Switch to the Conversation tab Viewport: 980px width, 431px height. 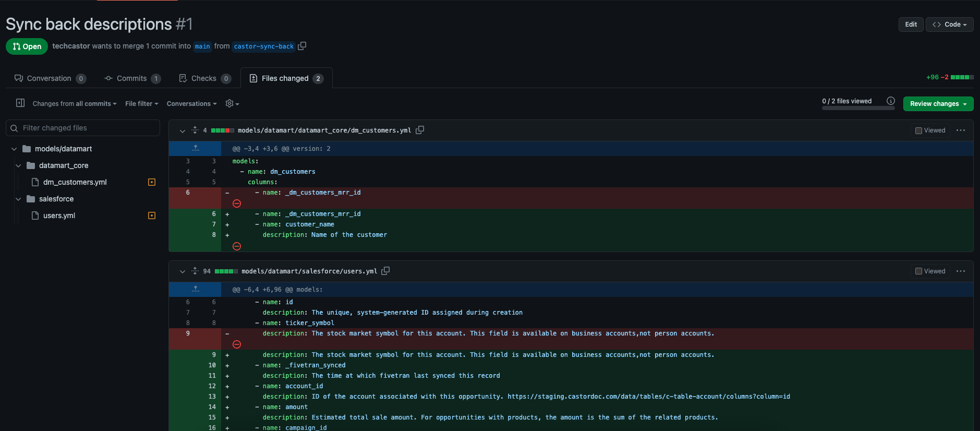click(50, 78)
